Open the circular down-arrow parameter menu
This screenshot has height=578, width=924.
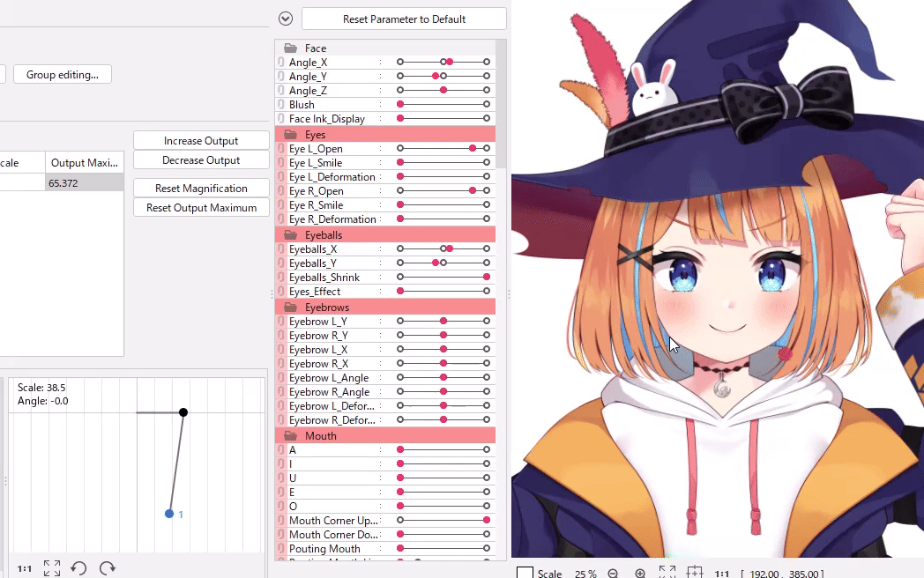click(x=285, y=19)
